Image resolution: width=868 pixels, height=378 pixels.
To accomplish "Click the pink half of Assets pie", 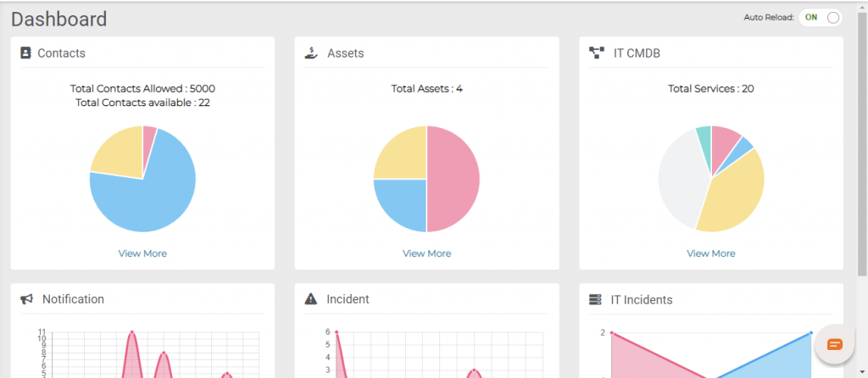I will [x=453, y=179].
